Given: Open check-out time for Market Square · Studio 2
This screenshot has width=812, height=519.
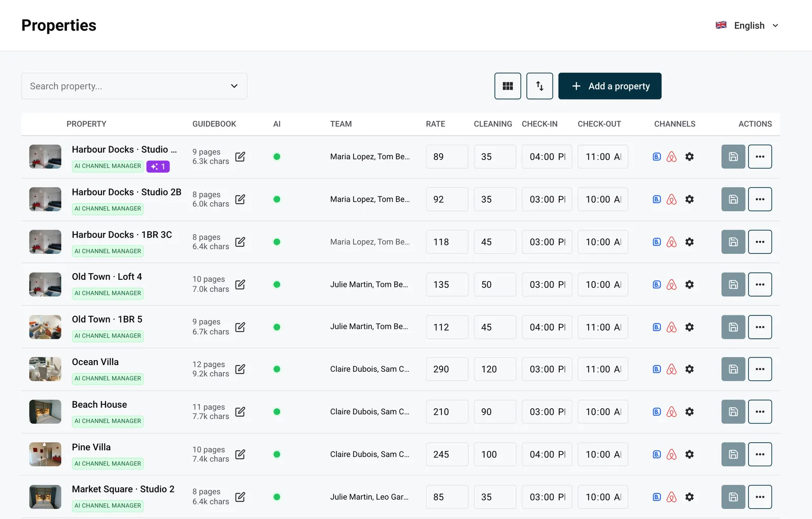Looking at the screenshot, I should 603,497.
